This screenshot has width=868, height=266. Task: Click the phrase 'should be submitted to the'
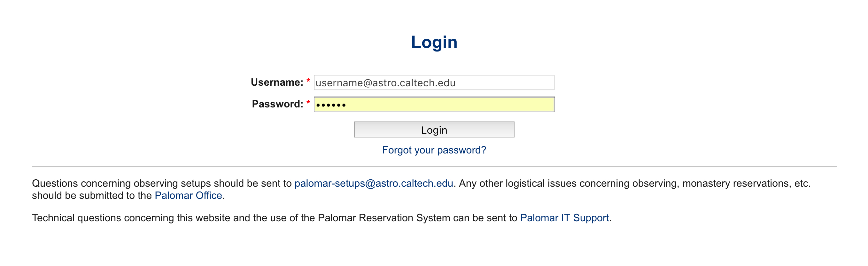point(92,196)
